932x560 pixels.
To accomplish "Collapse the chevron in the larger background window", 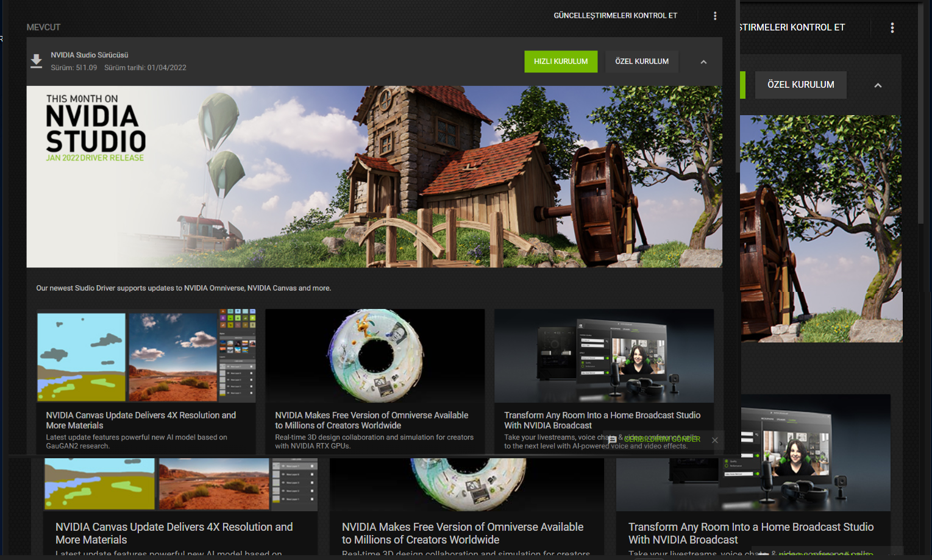I will (x=878, y=85).
